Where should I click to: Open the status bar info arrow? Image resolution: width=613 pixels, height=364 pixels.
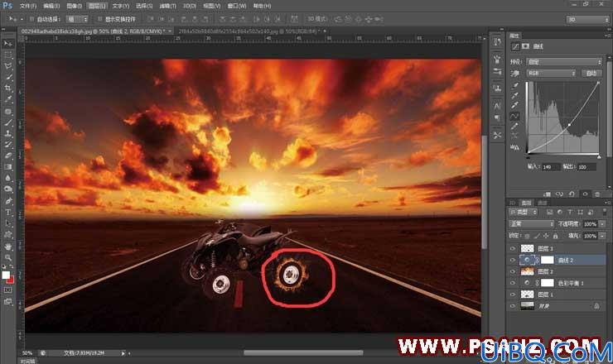123,353
